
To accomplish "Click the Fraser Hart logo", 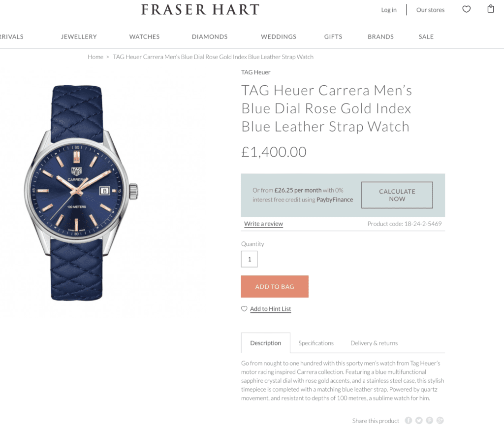I will click(200, 10).
